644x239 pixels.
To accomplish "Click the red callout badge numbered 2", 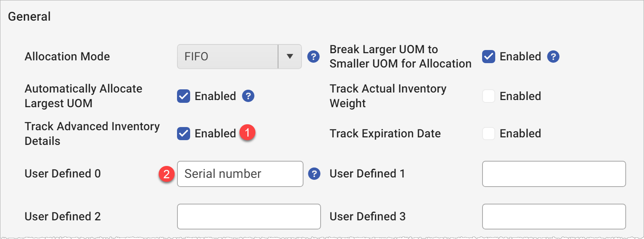I will [167, 174].
